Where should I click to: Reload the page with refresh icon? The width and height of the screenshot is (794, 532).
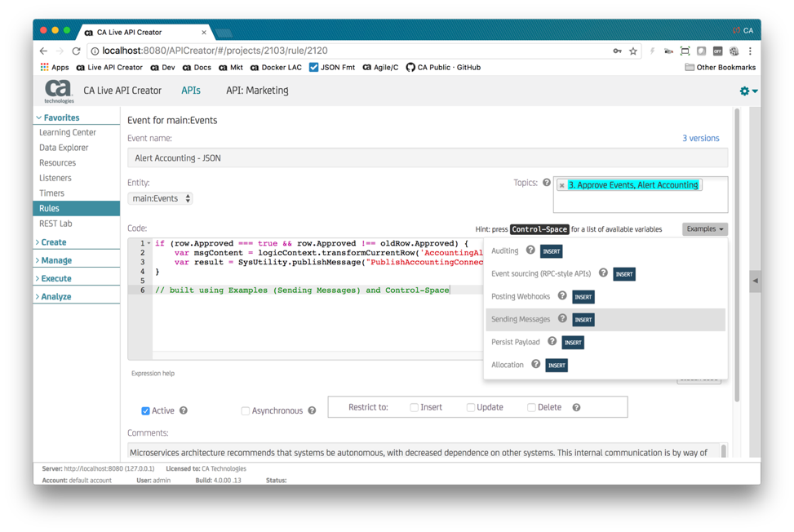76,51
